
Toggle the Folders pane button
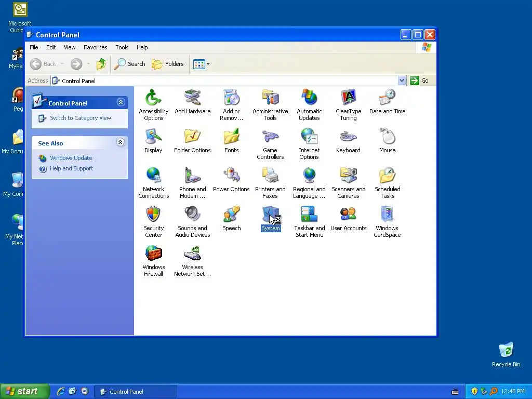tap(168, 64)
